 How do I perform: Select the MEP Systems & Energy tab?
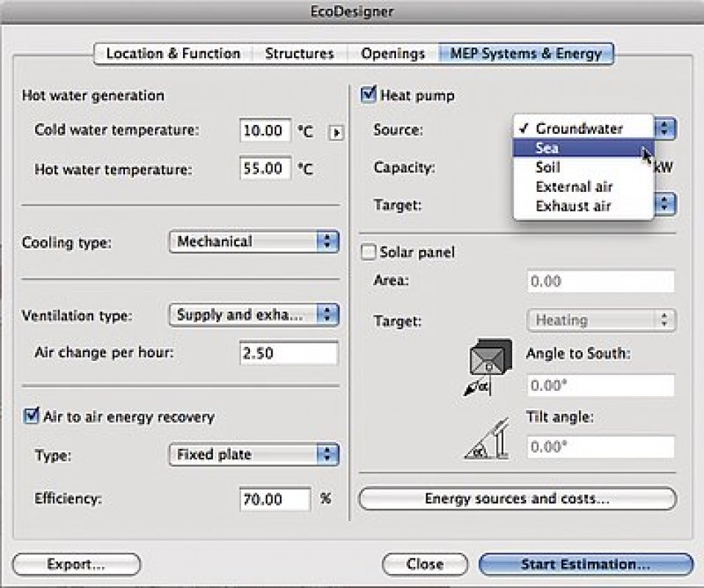pos(525,54)
